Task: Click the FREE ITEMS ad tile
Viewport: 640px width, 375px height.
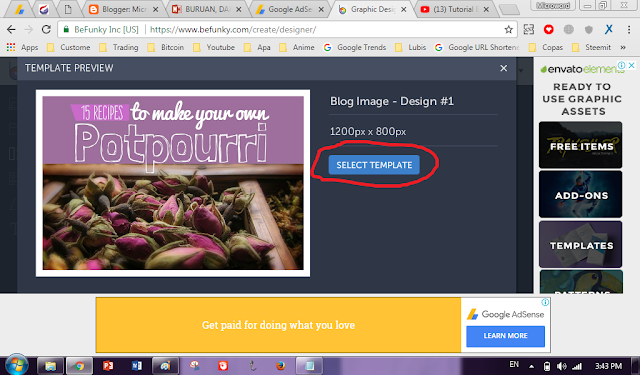Action: coord(580,145)
